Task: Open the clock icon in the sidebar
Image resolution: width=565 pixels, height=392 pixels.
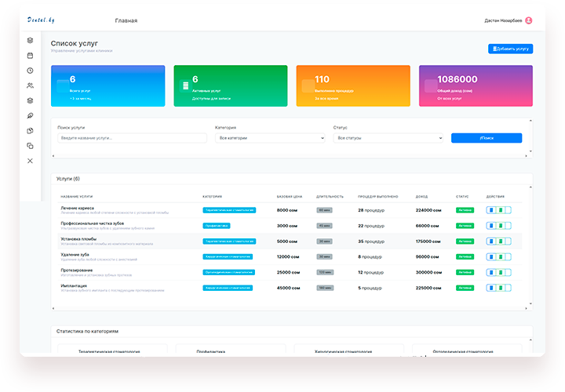Action: point(30,71)
